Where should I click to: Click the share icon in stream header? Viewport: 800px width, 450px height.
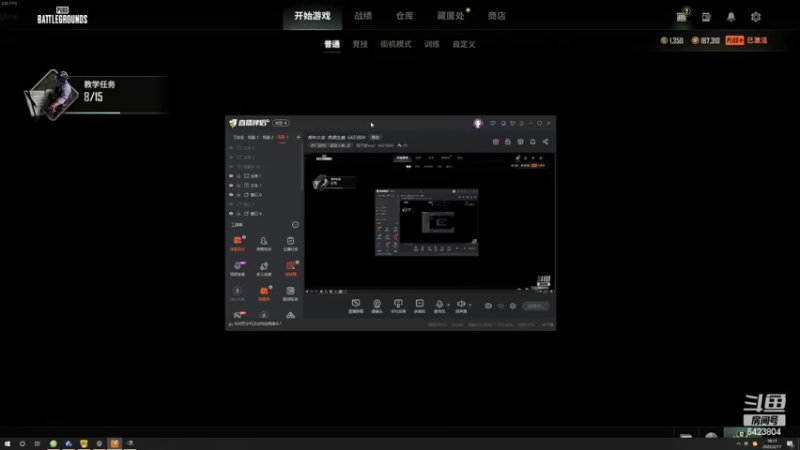point(545,142)
